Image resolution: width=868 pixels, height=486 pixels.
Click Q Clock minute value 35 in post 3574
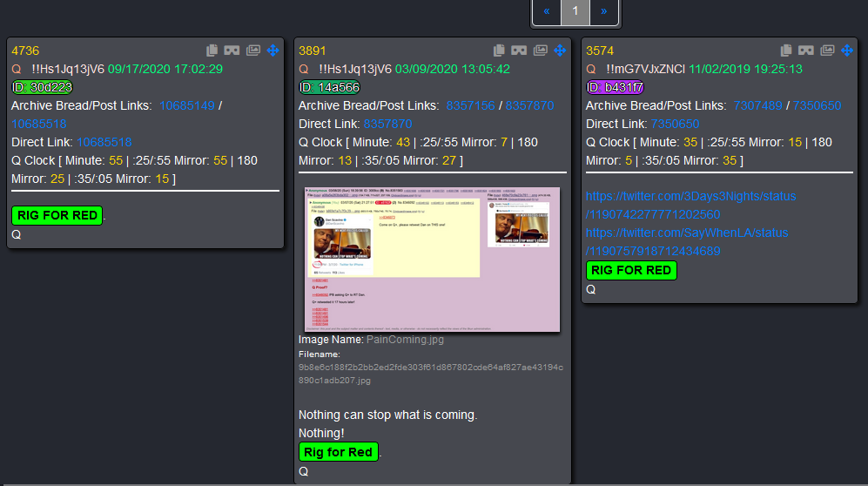tap(690, 142)
